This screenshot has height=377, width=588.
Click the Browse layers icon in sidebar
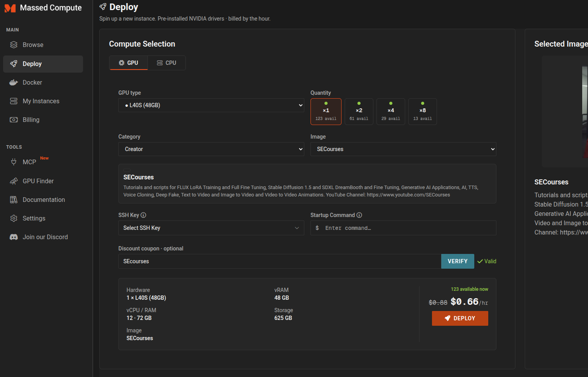tap(14, 45)
